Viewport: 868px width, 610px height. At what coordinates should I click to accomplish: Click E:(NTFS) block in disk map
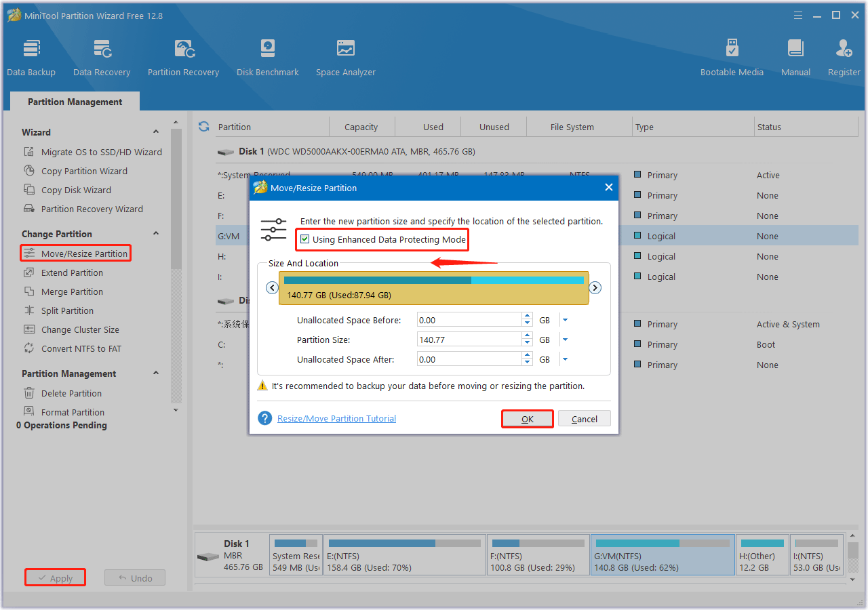coord(404,554)
